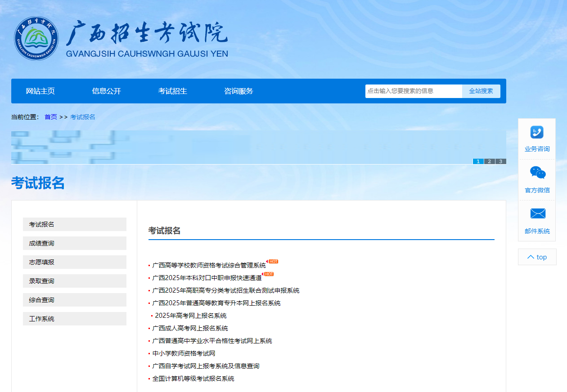Select 成绩查询 in the left sidebar
Image resolution: width=567 pixels, height=392 pixels.
point(74,243)
